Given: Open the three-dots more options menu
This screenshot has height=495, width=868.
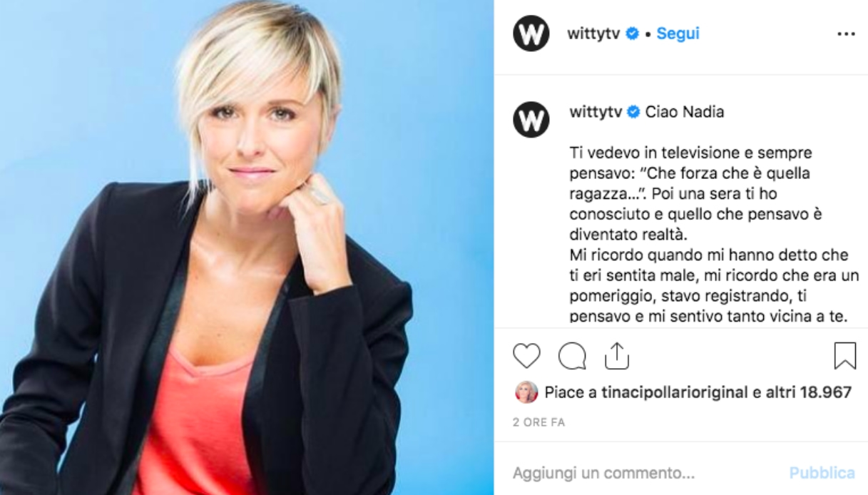Looking at the screenshot, I should click(846, 34).
